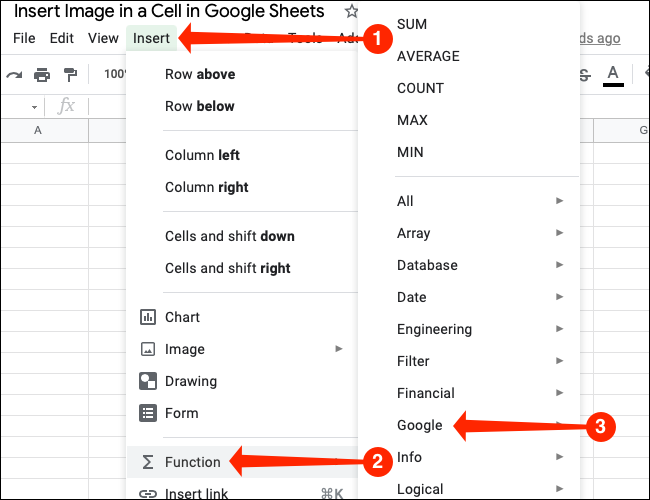650x500 pixels.
Task: Choose Cells and shift down
Action: point(229,236)
